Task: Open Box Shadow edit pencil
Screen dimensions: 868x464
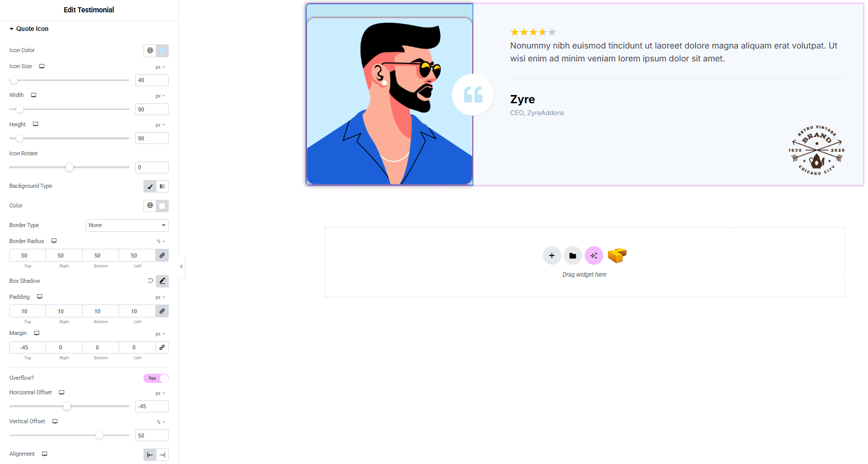Action: (x=162, y=281)
